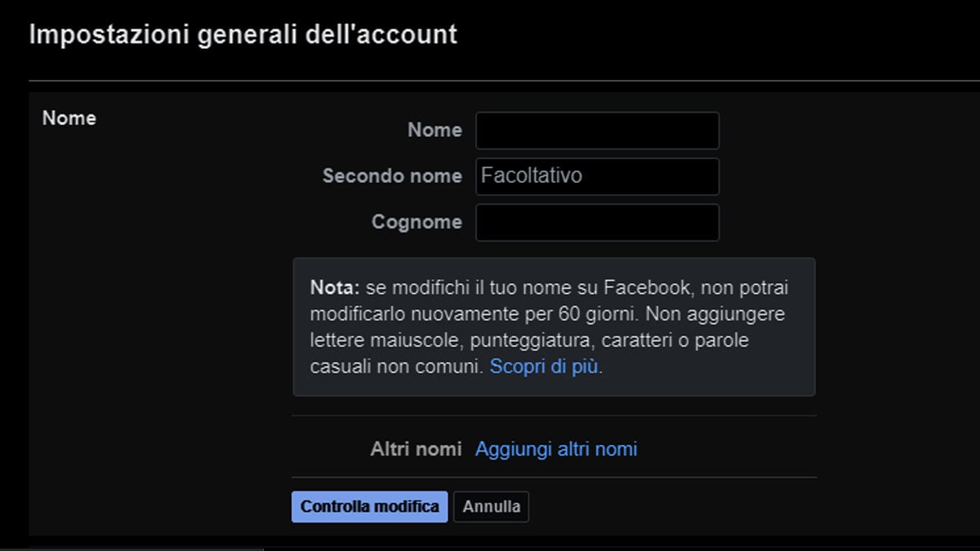The height and width of the screenshot is (551, 980).
Task: Click the Nome section row label
Action: pyautogui.click(x=69, y=118)
